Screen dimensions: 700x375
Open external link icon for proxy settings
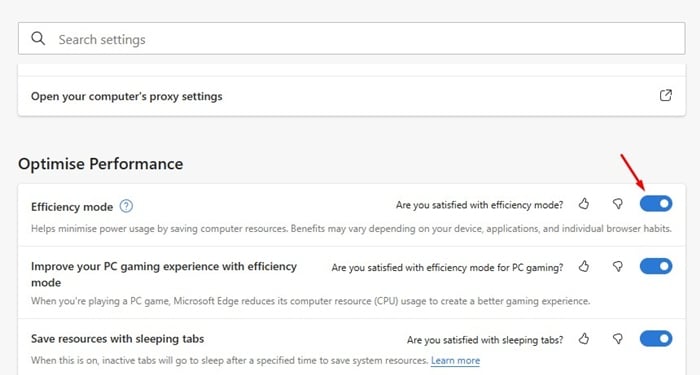click(666, 96)
